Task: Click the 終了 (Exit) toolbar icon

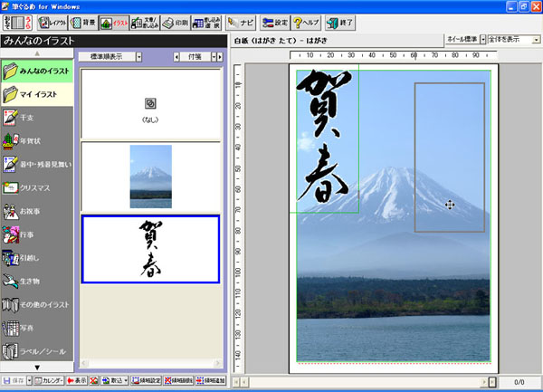Action: (x=339, y=22)
